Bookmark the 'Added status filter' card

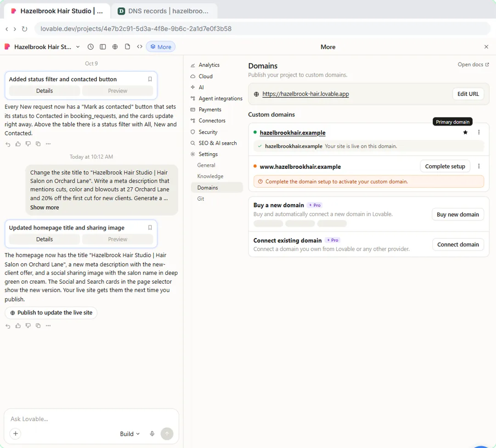pyautogui.click(x=150, y=79)
